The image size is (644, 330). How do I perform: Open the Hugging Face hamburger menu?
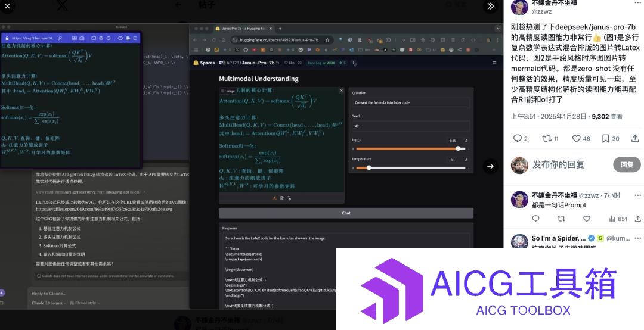pyautogui.click(x=494, y=63)
